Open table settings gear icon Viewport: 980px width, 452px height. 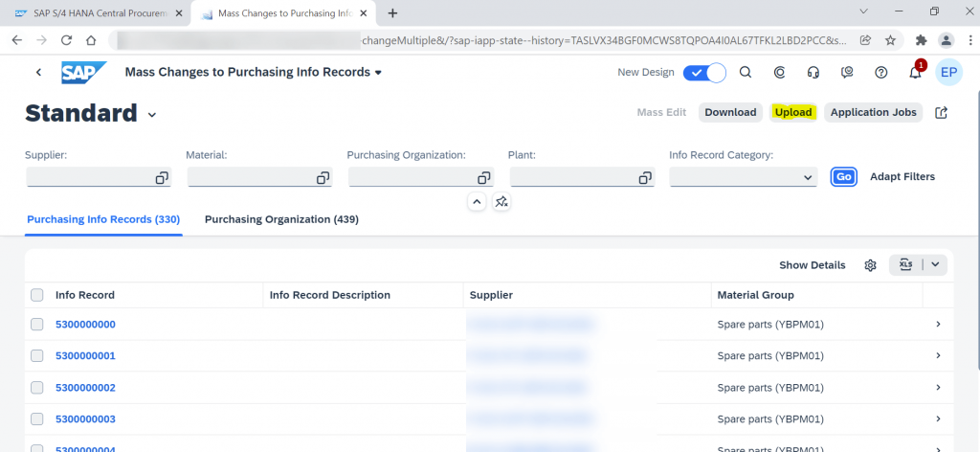tap(870, 265)
